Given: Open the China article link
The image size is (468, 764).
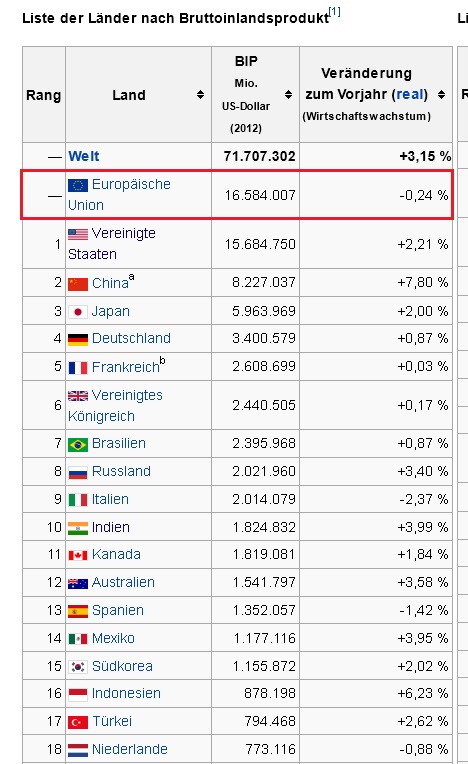Looking at the screenshot, I should click(110, 283).
